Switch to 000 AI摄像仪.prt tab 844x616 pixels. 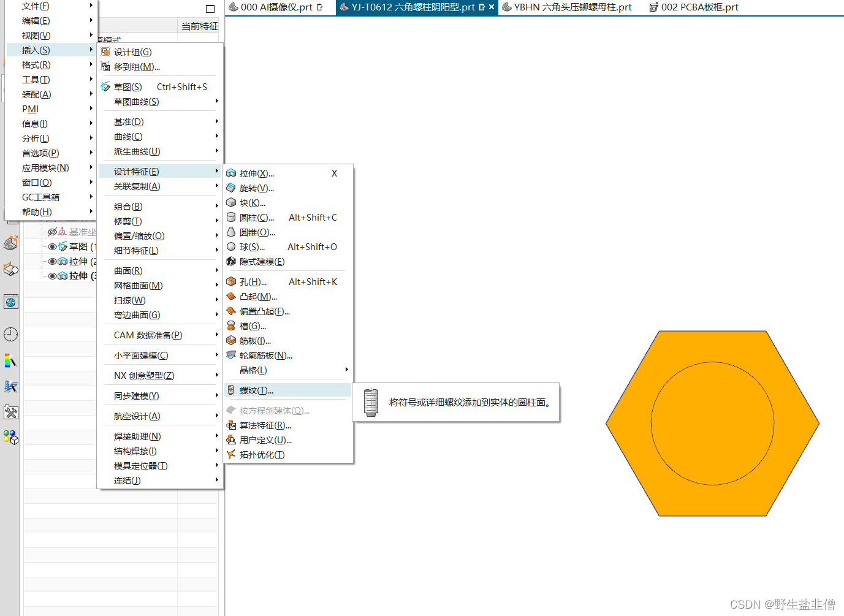coord(275,7)
